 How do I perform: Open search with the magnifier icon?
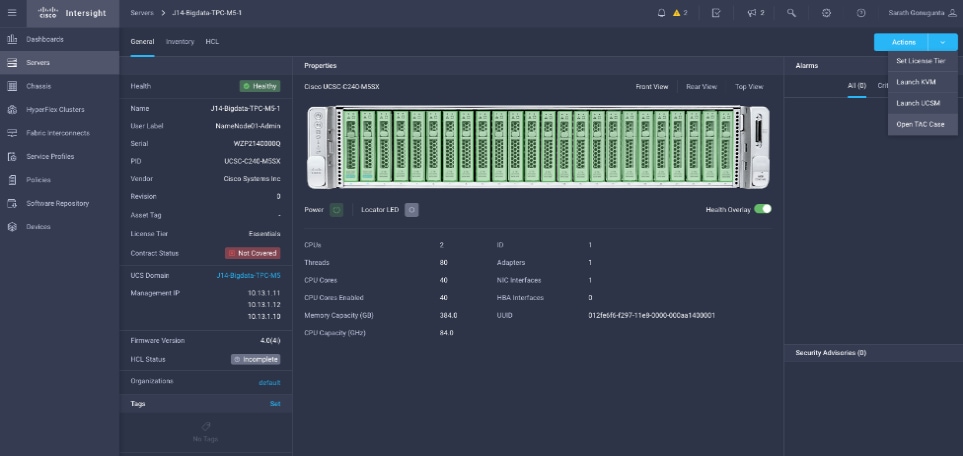coord(791,13)
